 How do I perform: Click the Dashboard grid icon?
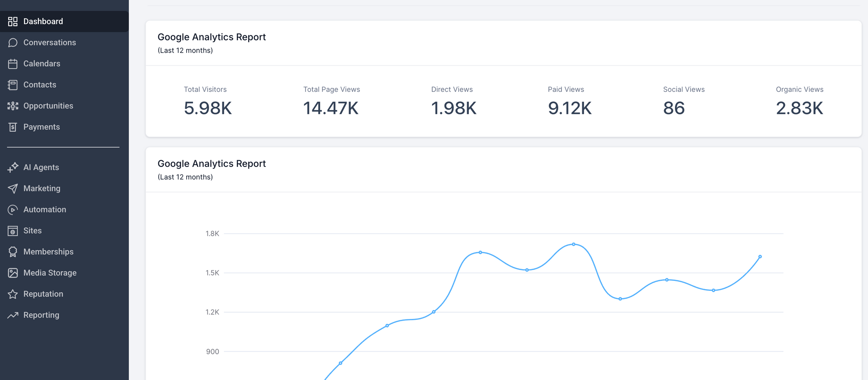click(13, 22)
